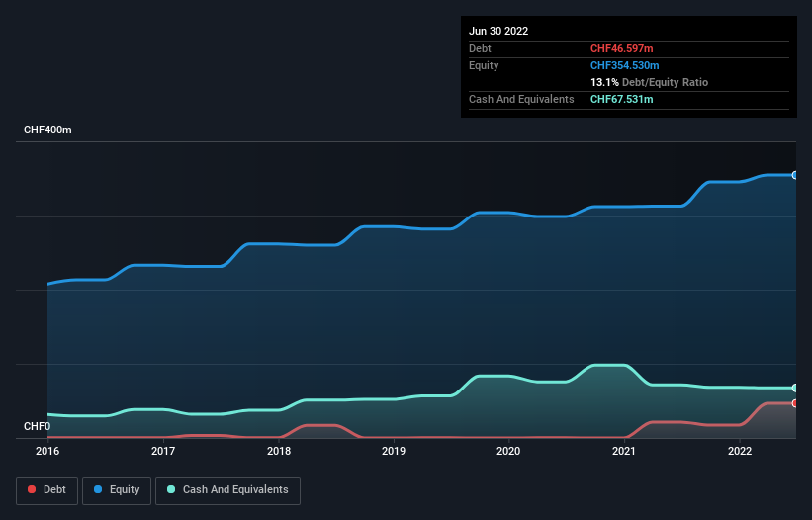Select the Equity data point marker at Jun 2022

pos(795,175)
